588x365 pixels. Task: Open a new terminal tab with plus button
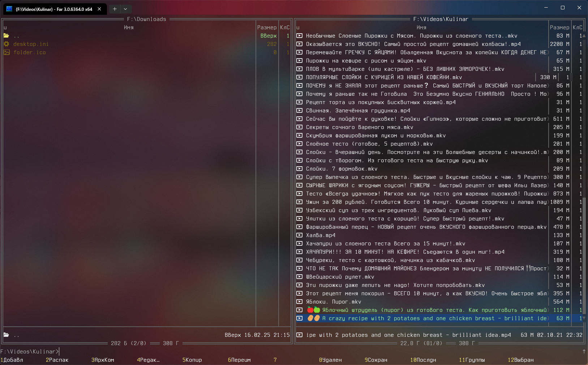pyautogui.click(x=115, y=9)
